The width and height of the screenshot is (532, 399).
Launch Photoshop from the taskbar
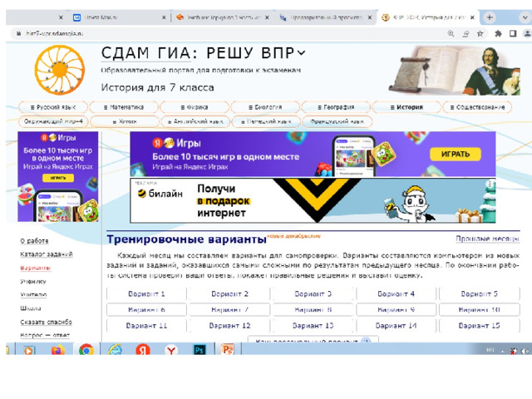click(199, 349)
